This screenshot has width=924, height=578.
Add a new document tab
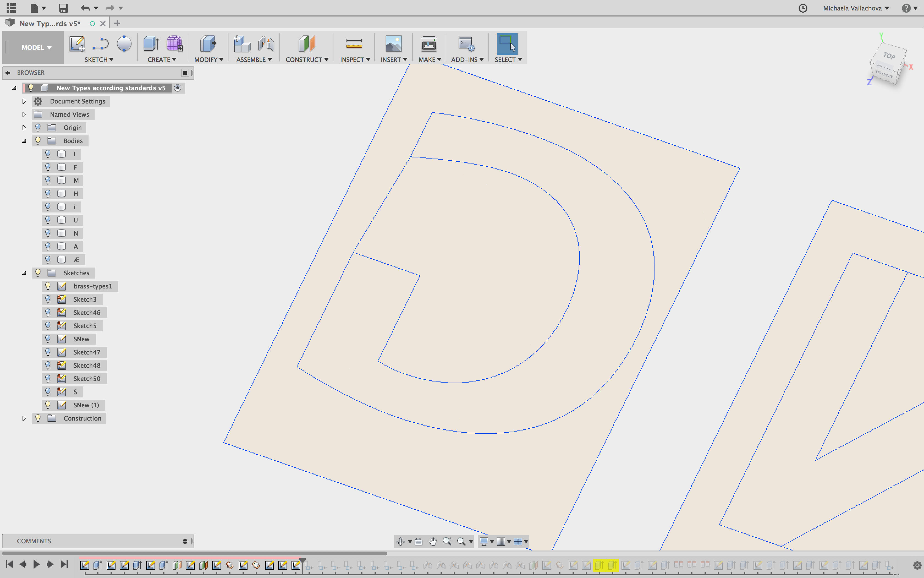pyautogui.click(x=117, y=23)
